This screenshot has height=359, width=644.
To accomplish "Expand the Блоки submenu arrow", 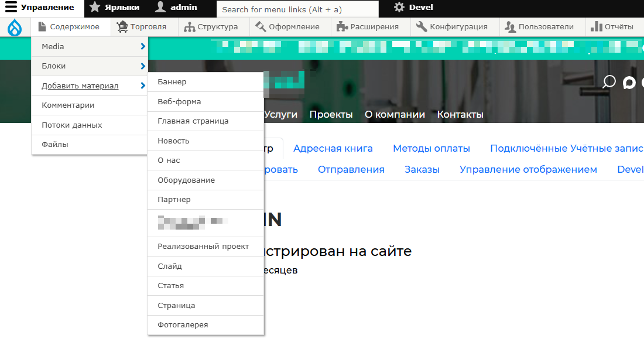I will tap(142, 66).
